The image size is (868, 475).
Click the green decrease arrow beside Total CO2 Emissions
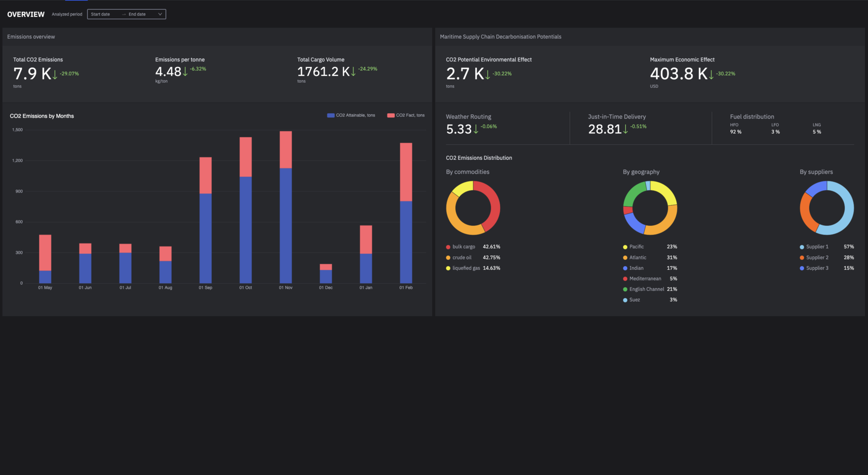[x=55, y=73]
